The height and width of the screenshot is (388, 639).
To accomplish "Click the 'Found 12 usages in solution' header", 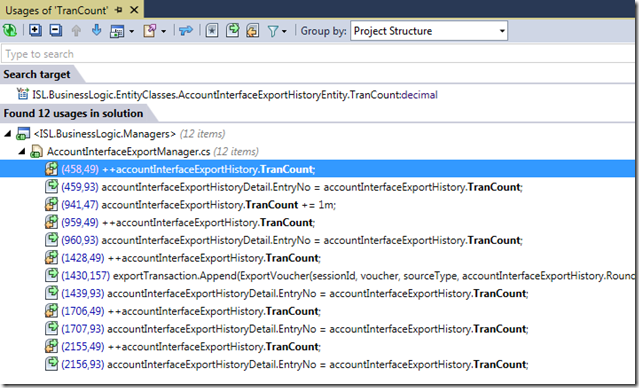I will [x=73, y=113].
